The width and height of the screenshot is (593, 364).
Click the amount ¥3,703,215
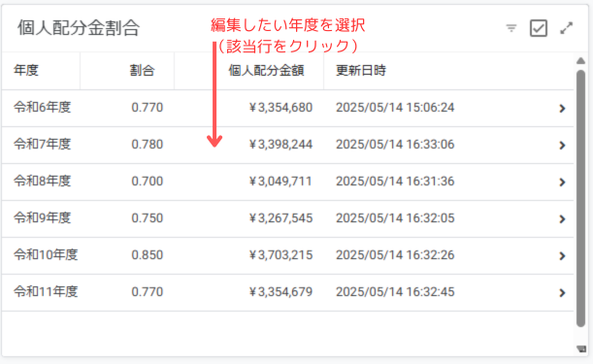pos(281,255)
